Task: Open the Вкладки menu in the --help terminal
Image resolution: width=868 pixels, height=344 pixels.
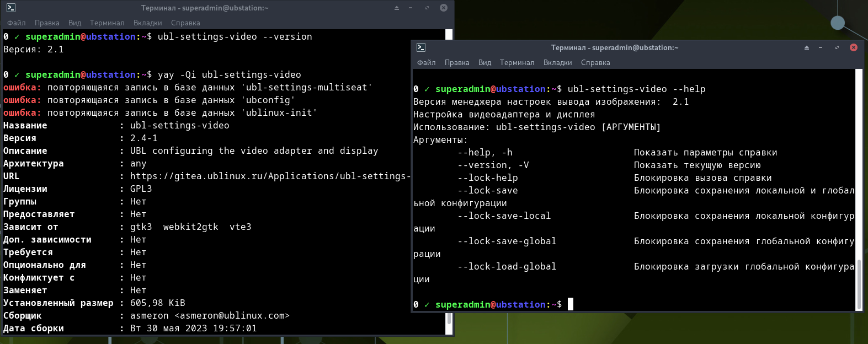Action: pyautogui.click(x=557, y=62)
